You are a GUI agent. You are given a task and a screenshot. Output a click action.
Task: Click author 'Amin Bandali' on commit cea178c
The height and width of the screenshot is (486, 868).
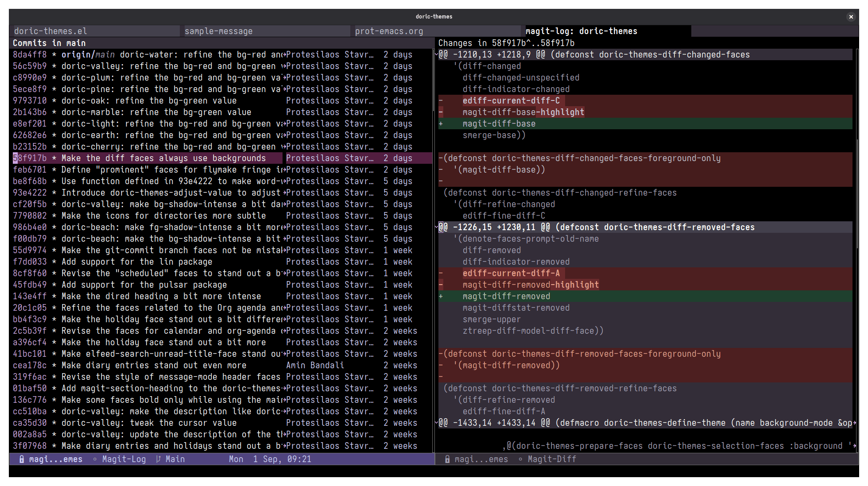pyautogui.click(x=315, y=366)
